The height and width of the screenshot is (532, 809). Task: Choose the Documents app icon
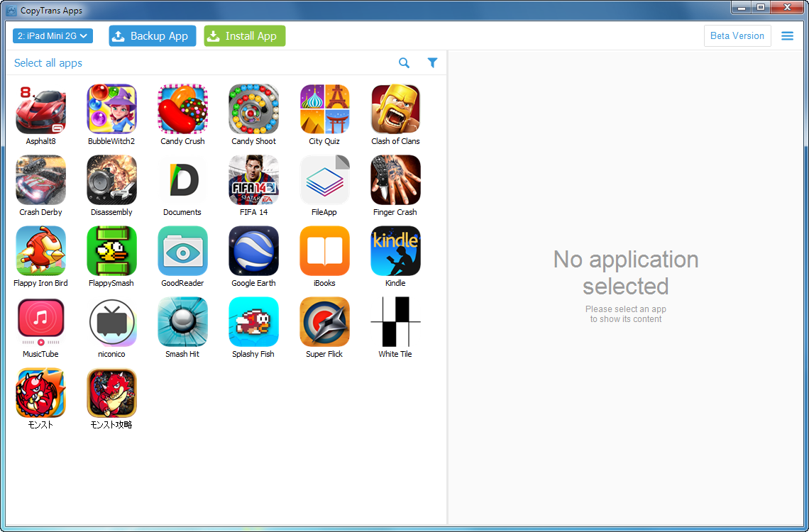click(x=182, y=180)
